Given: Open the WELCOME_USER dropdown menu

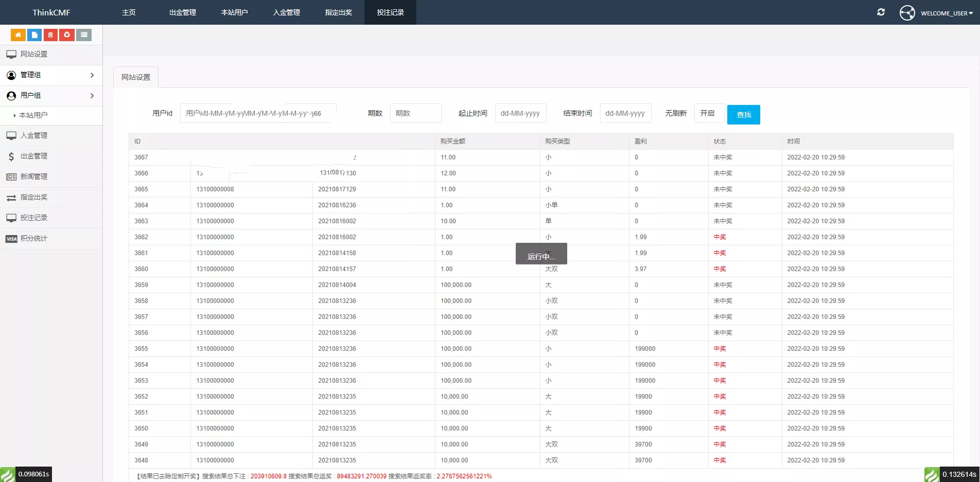Looking at the screenshot, I should tap(947, 13).
